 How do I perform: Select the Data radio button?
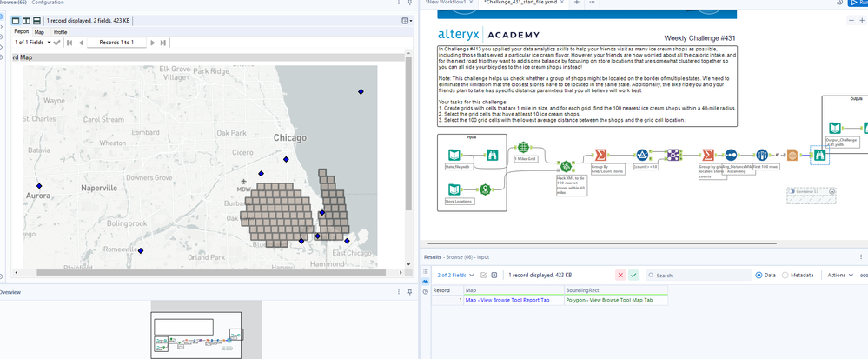759,275
